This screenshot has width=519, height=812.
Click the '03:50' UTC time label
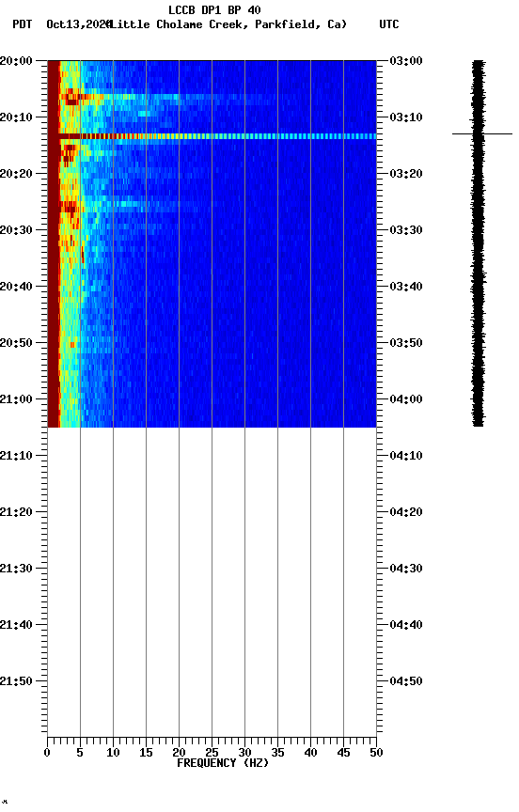406,343
